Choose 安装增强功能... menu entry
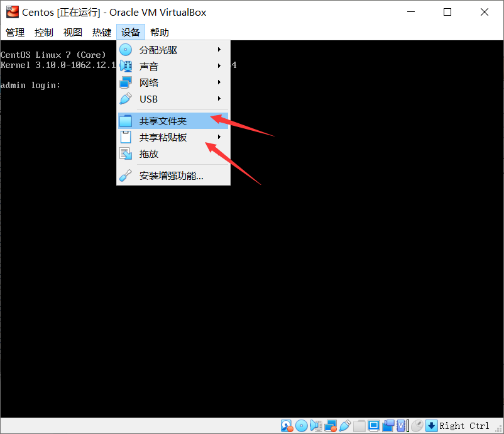Image resolution: width=504 pixels, height=434 pixels. [173, 175]
